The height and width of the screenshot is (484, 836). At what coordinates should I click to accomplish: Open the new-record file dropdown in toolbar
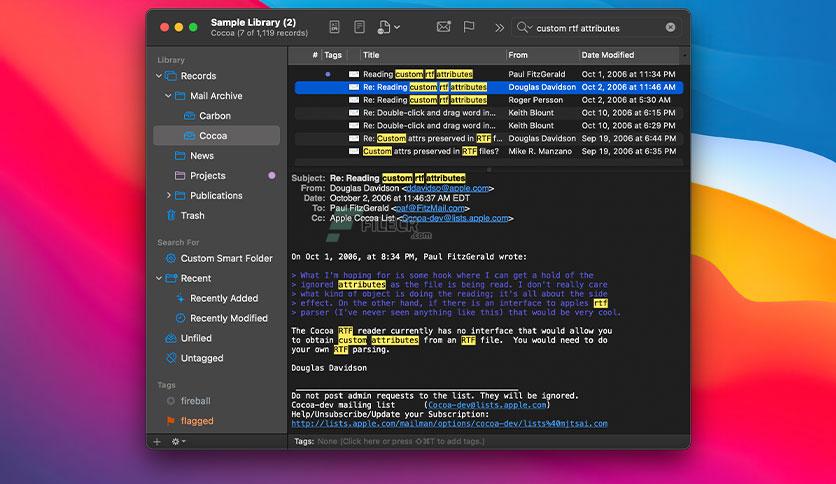pyautogui.click(x=389, y=27)
